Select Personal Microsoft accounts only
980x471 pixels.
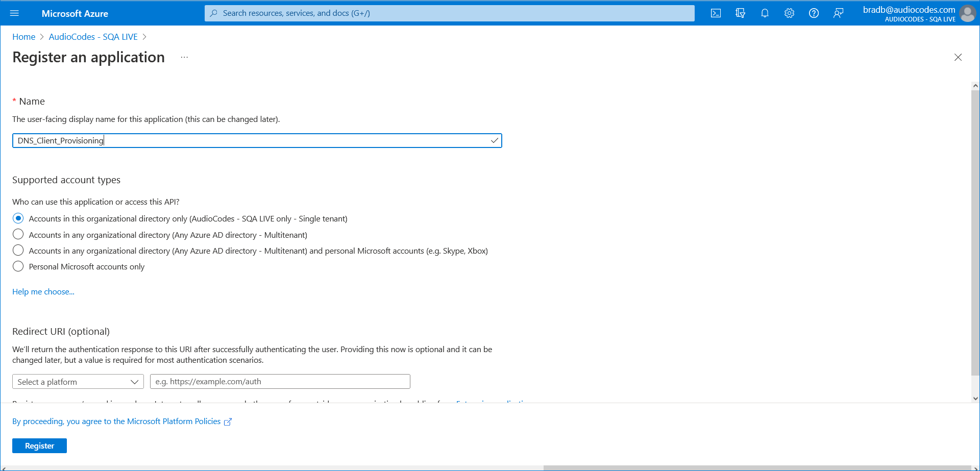pos(18,266)
